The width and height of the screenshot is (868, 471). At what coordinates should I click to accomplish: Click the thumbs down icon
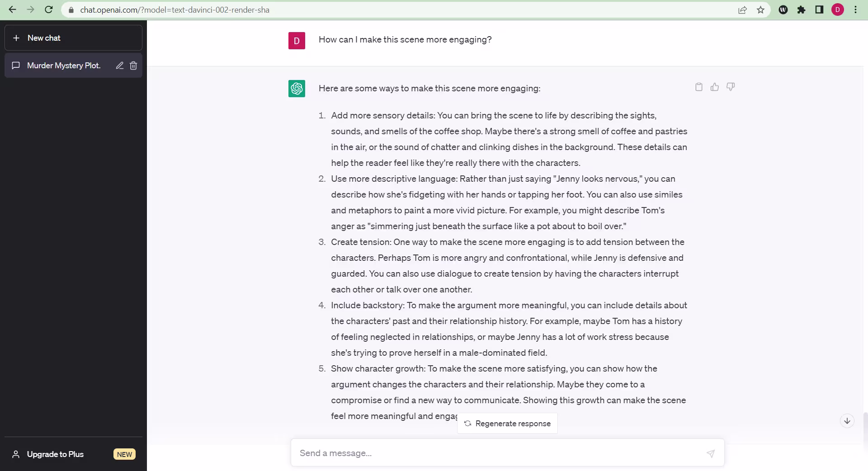tap(731, 87)
